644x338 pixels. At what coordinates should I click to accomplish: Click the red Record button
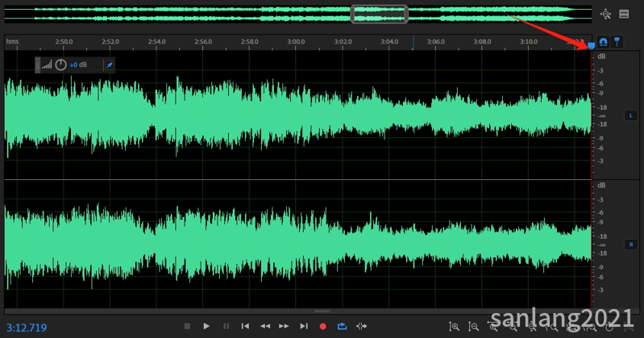[x=323, y=326]
